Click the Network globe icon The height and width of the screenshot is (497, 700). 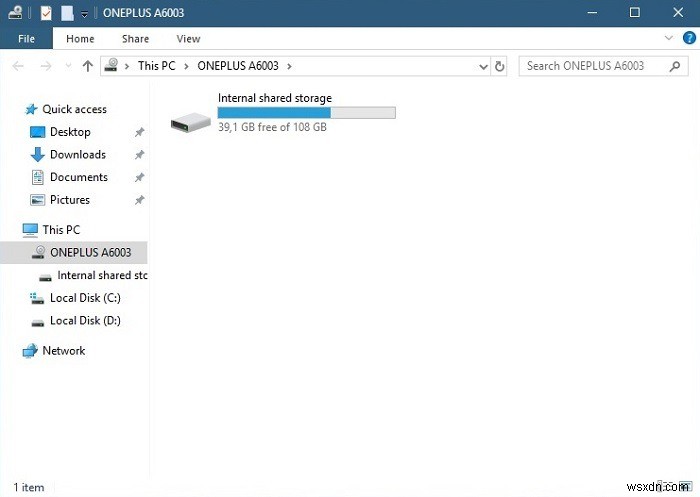pos(30,351)
